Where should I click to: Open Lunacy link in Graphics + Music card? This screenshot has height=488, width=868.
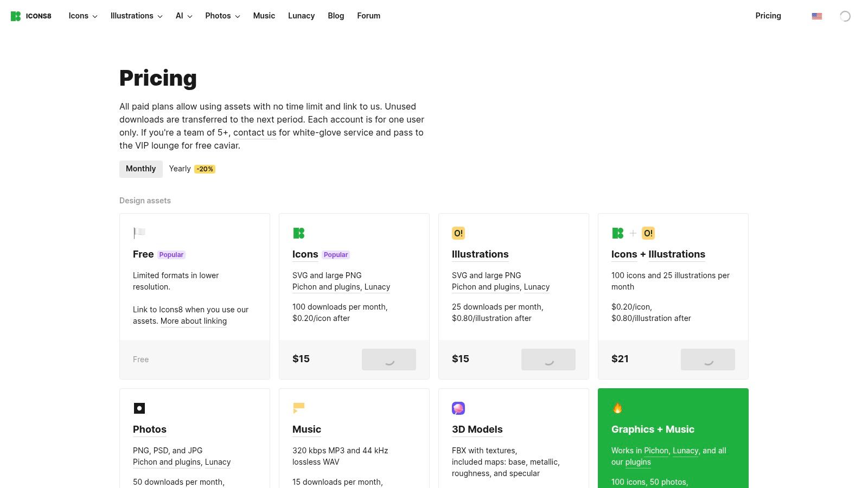[x=686, y=451]
